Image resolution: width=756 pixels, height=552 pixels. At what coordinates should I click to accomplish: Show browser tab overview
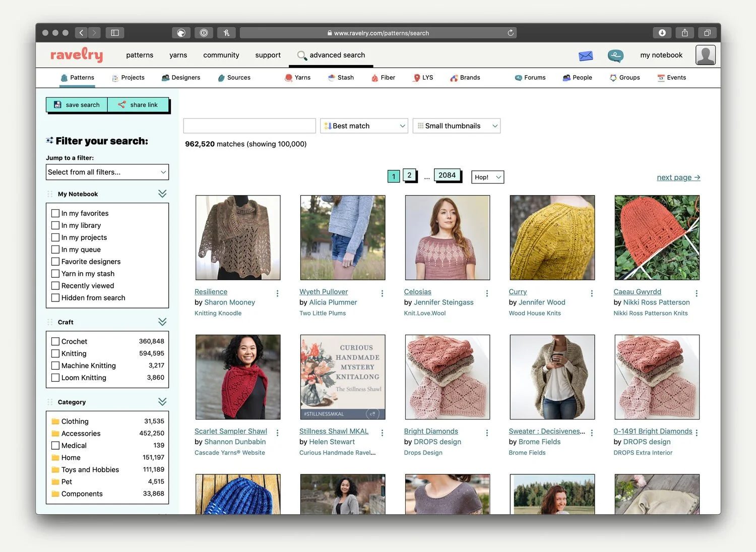707,33
